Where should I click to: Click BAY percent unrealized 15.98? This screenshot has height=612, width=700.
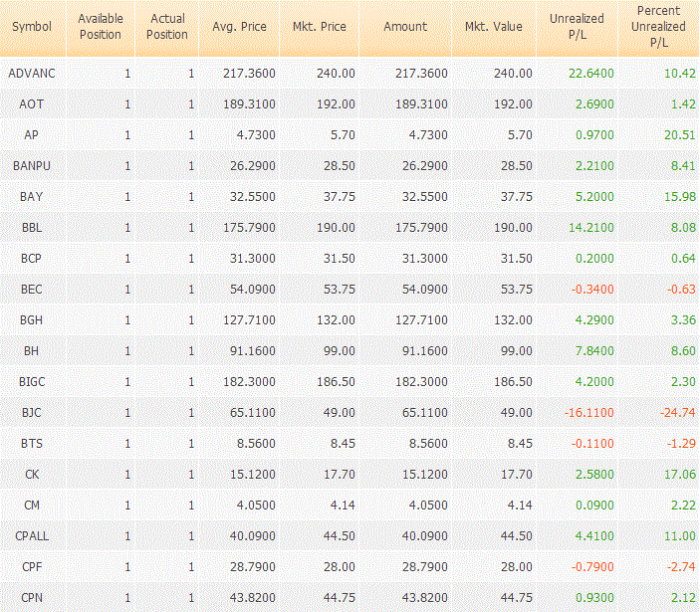coord(680,196)
